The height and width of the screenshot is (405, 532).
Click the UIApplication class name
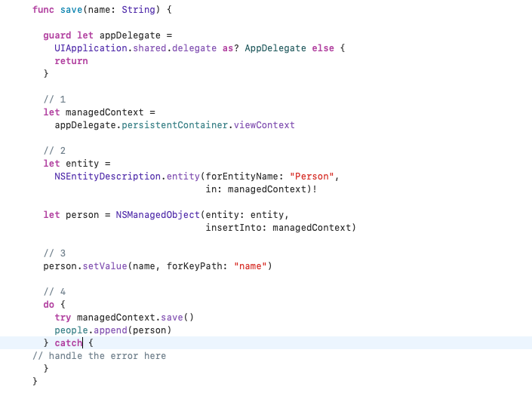(x=88, y=48)
